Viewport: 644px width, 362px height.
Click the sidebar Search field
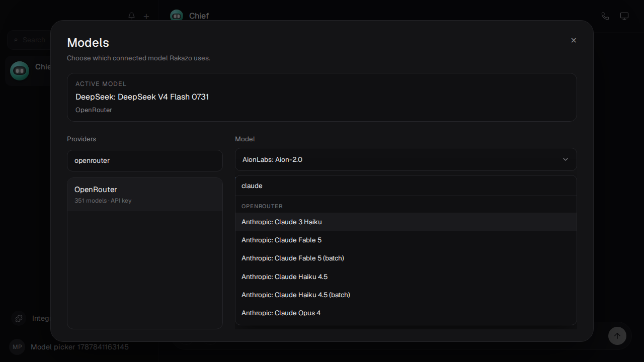(29, 40)
